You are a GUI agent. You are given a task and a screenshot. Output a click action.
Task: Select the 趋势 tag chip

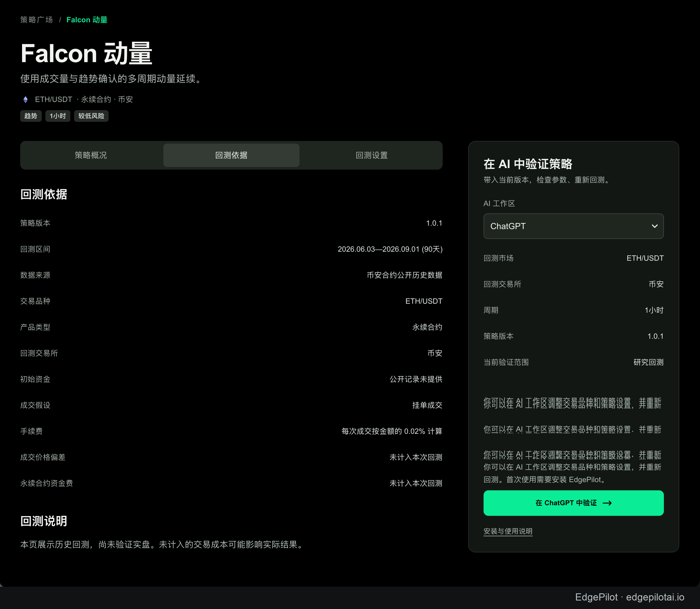(31, 116)
